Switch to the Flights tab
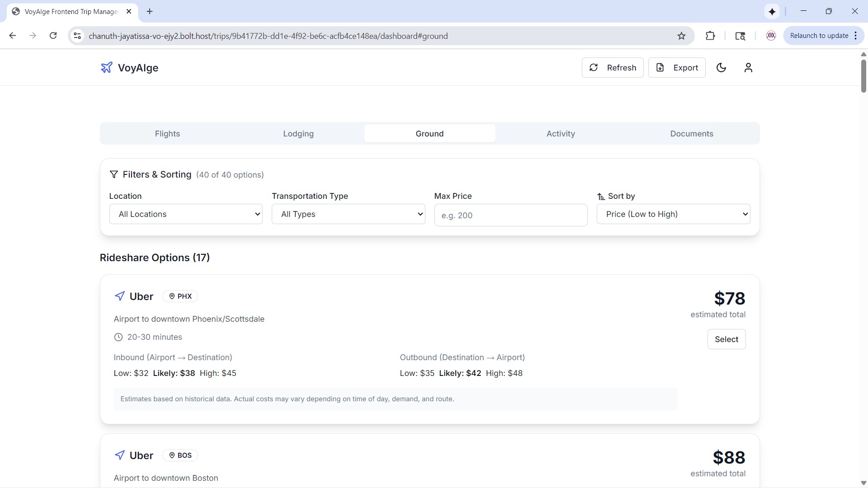Viewport: 868px width, 488px height. (167, 134)
